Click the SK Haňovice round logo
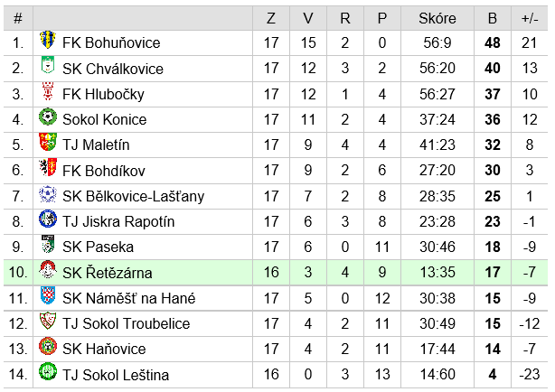Viewport: 555px width, 392px height. 48,346
